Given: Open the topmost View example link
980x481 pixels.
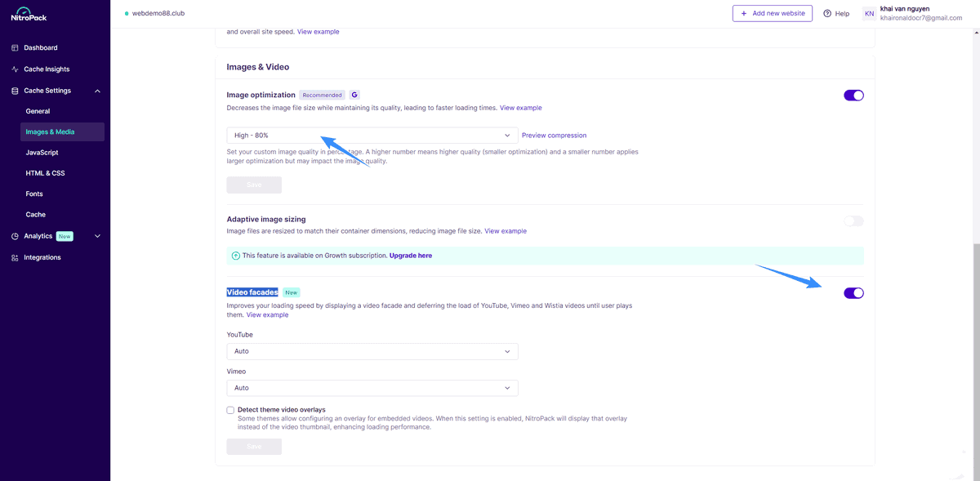Looking at the screenshot, I should (318, 32).
